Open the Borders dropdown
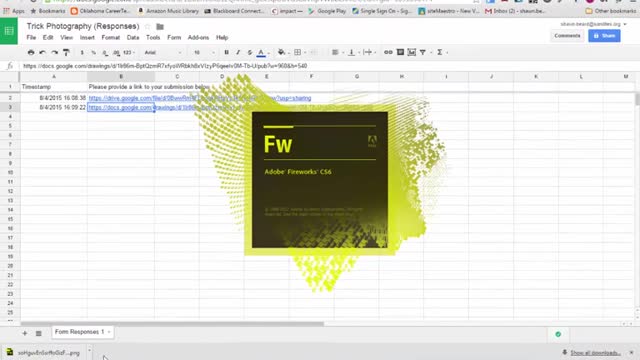Viewport: 640px width, 360px height. point(300,52)
